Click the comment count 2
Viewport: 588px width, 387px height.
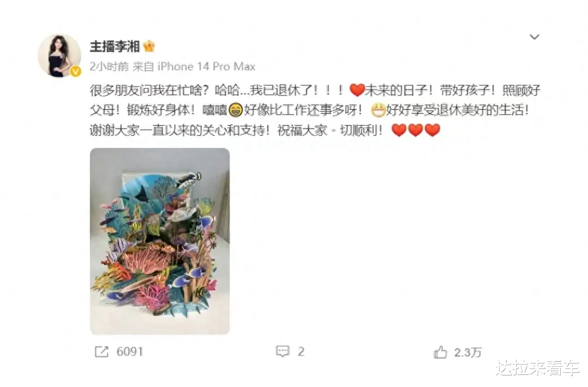301,352
